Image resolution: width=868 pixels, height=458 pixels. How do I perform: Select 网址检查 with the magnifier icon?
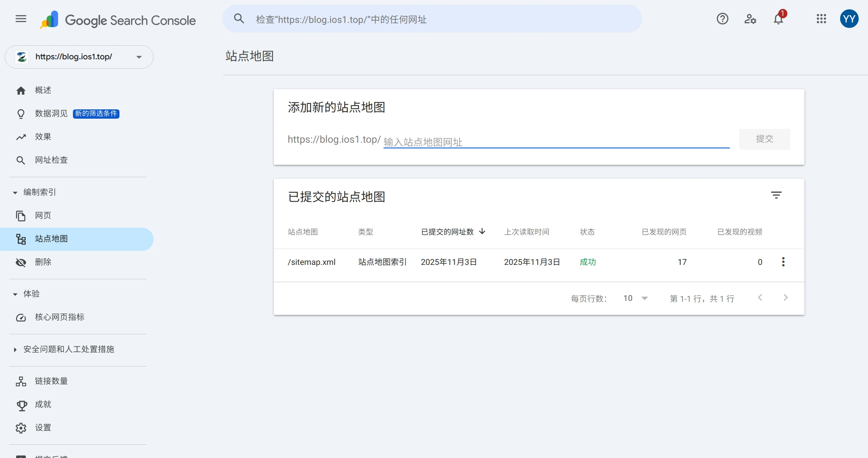click(50, 160)
